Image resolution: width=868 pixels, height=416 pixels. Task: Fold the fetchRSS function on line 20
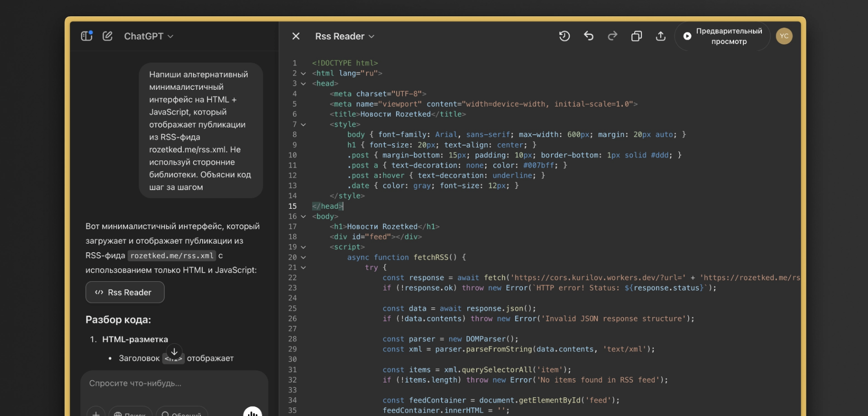tap(303, 257)
